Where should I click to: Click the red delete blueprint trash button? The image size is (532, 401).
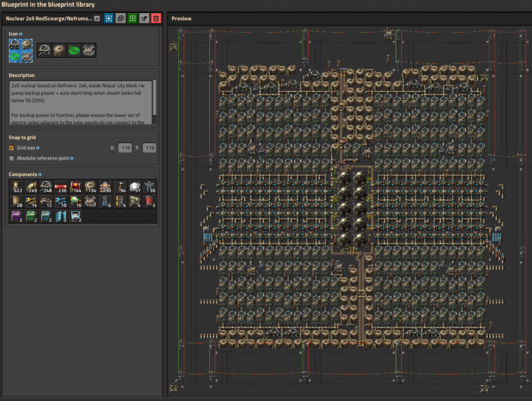click(156, 18)
